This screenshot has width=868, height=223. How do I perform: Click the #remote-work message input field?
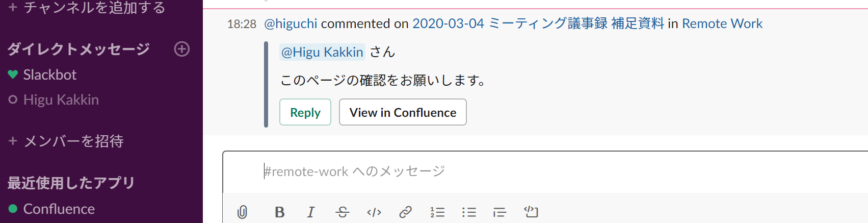point(510,171)
